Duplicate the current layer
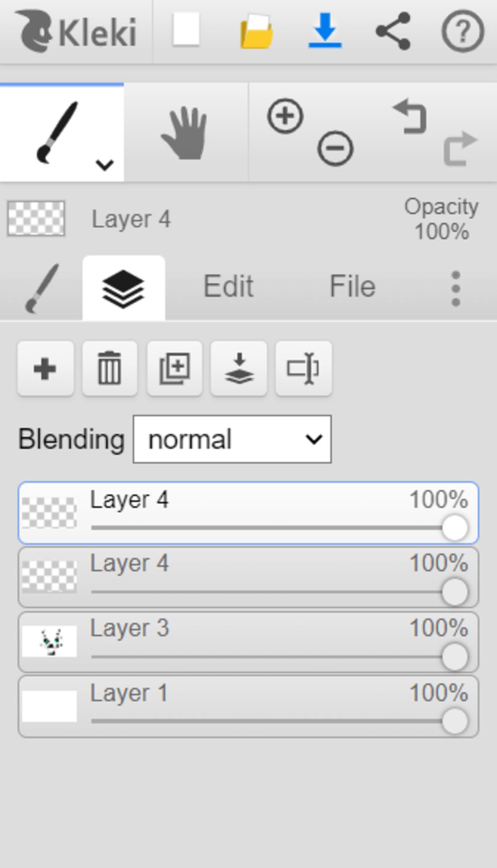 [174, 369]
